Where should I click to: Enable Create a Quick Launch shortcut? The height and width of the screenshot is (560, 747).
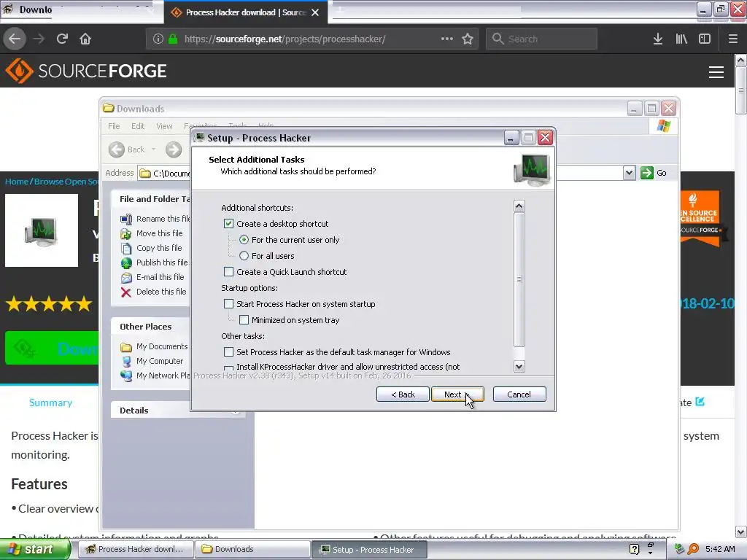tap(228, 272)
